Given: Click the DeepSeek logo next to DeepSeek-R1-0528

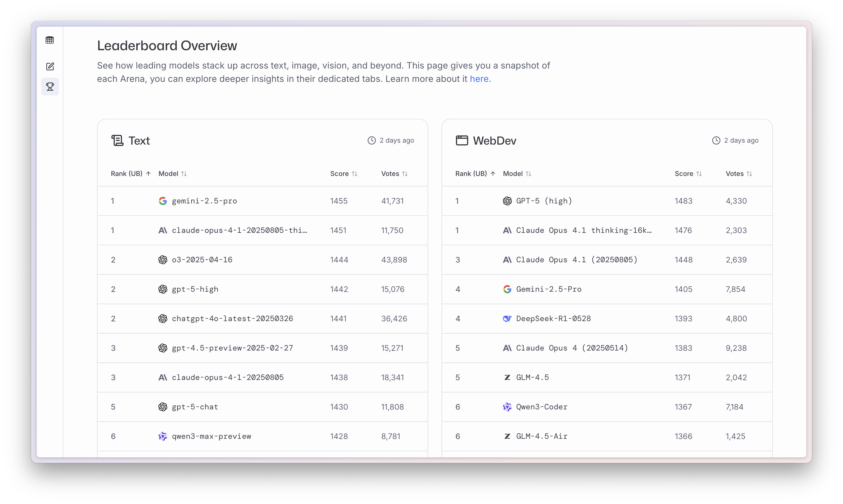Looking at the screenshot, I should 507,319.
